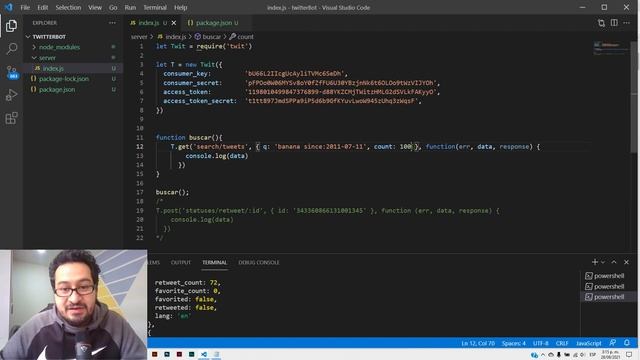The height and width of the screenshot is (360, 640).
Task: Switch to the OUTPUT panel tab
Action: (x=181, y=262)
